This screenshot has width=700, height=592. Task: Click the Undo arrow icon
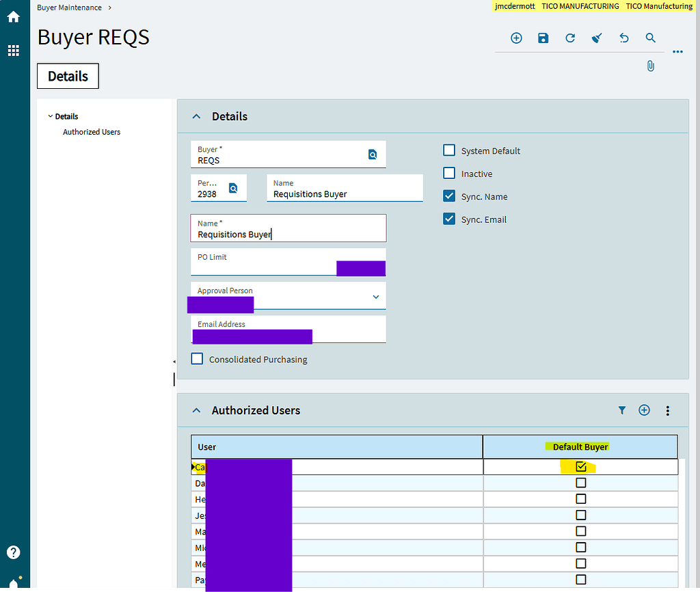623,38
